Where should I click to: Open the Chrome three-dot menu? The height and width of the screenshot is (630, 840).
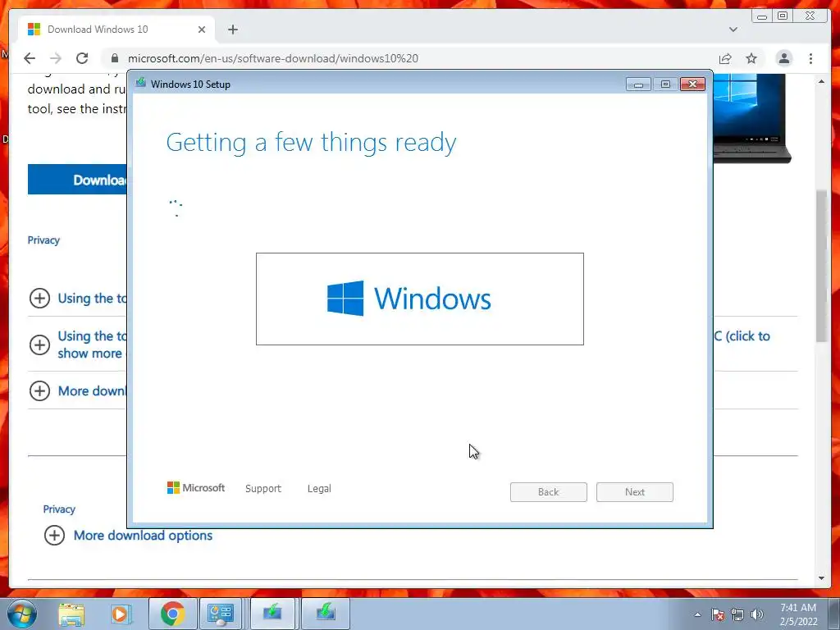810,58
